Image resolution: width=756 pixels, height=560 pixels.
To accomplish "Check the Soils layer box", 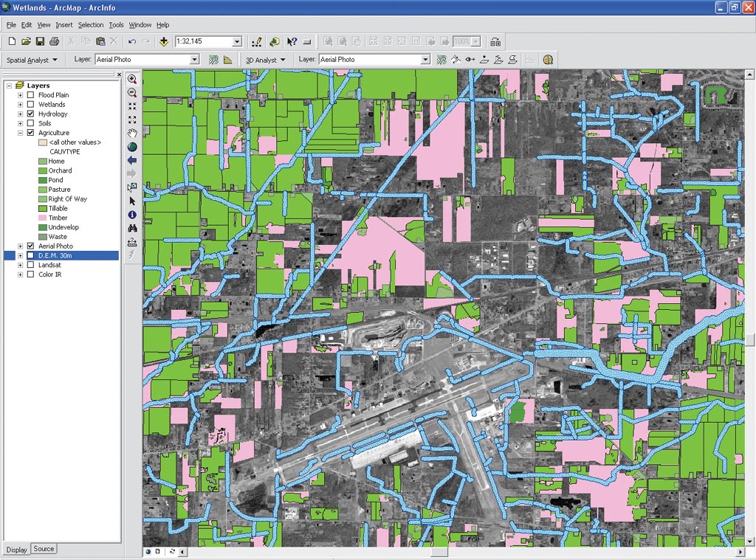I will click(31, 123).
